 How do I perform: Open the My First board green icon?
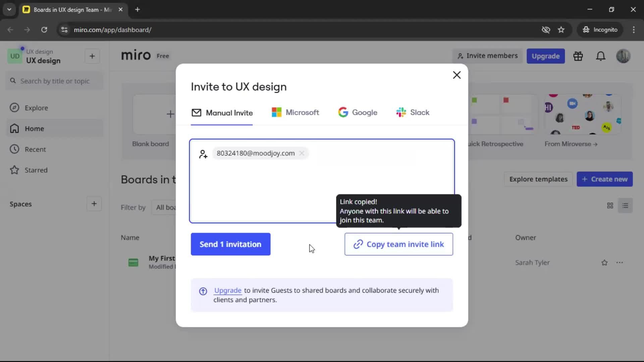(x=133, y=263)
